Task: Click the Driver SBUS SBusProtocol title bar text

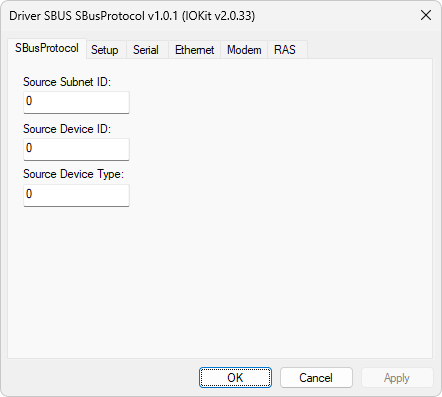Action: point(132,16)
